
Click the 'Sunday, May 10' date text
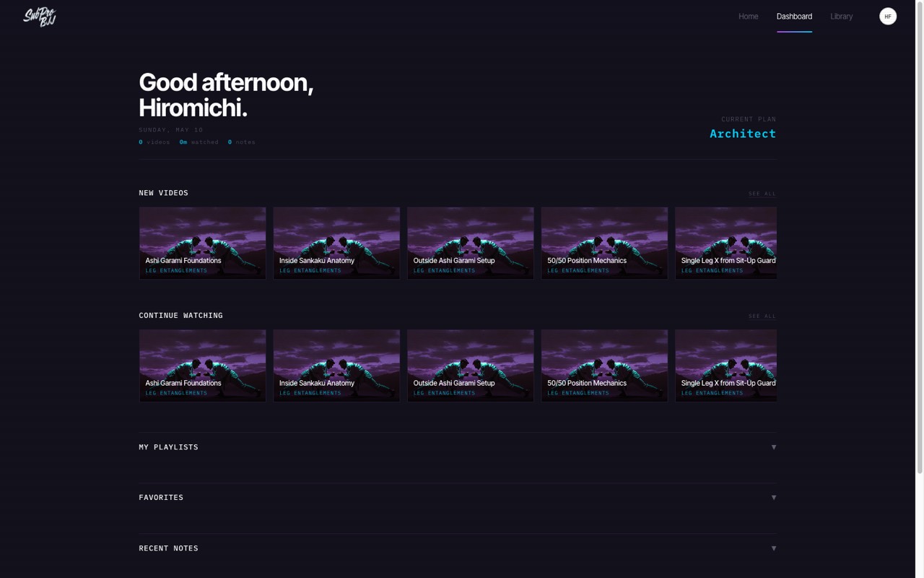click(171, 130)
